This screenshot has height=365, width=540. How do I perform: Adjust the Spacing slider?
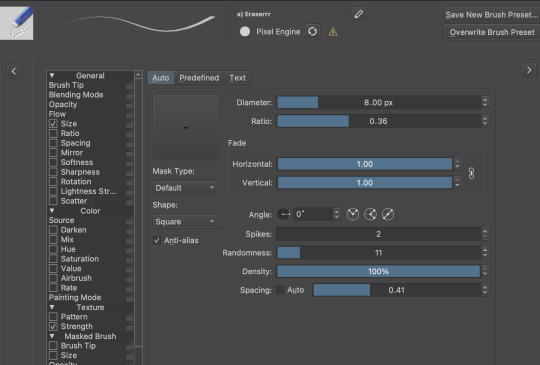point(397,290)
